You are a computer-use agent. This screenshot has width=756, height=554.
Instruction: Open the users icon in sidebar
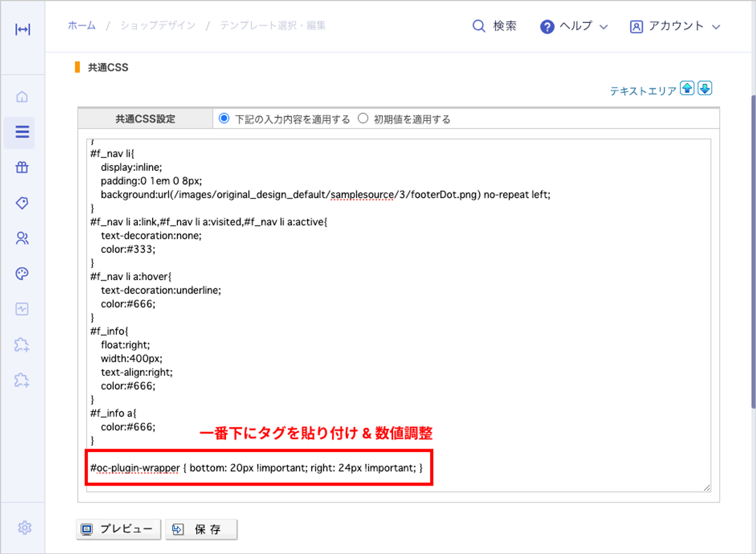click(22, 238)
